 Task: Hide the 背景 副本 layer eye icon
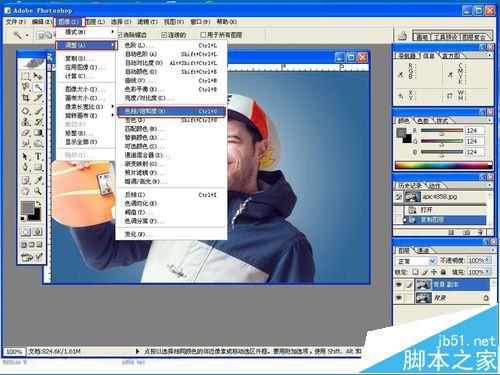[398, 285]
